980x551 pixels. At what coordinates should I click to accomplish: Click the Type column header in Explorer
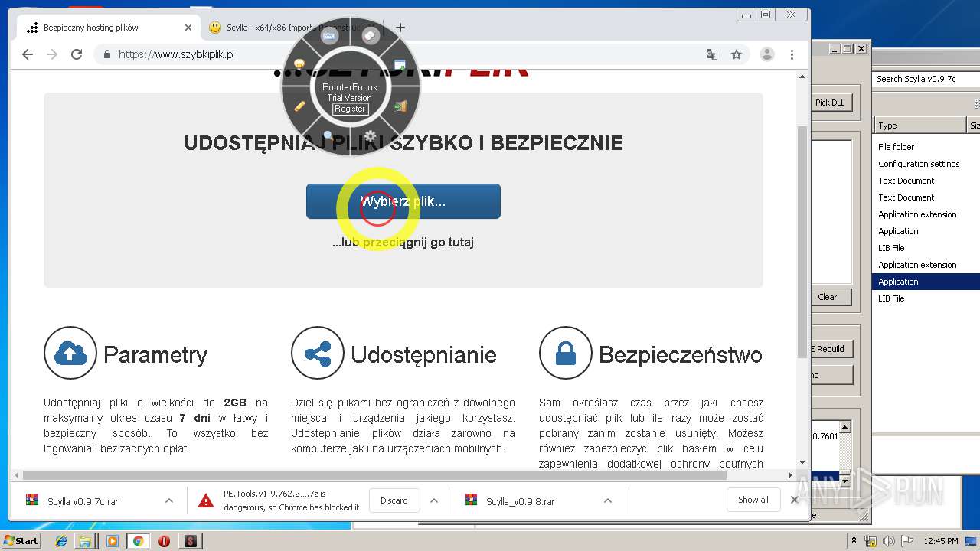coord(920,126)
